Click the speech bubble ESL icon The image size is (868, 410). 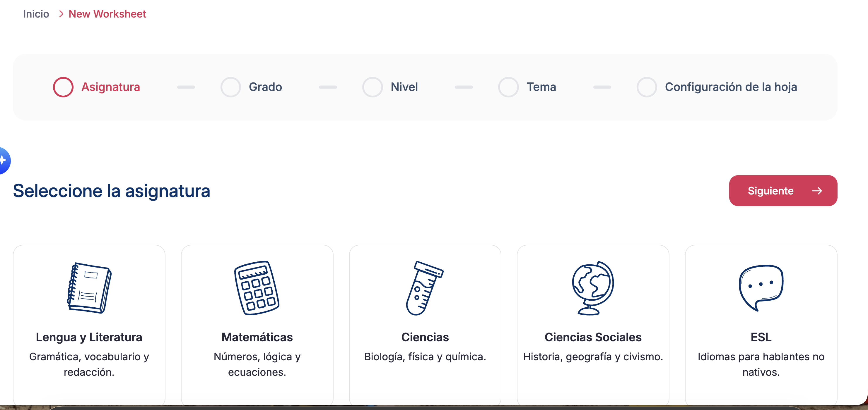pos(761,288)
